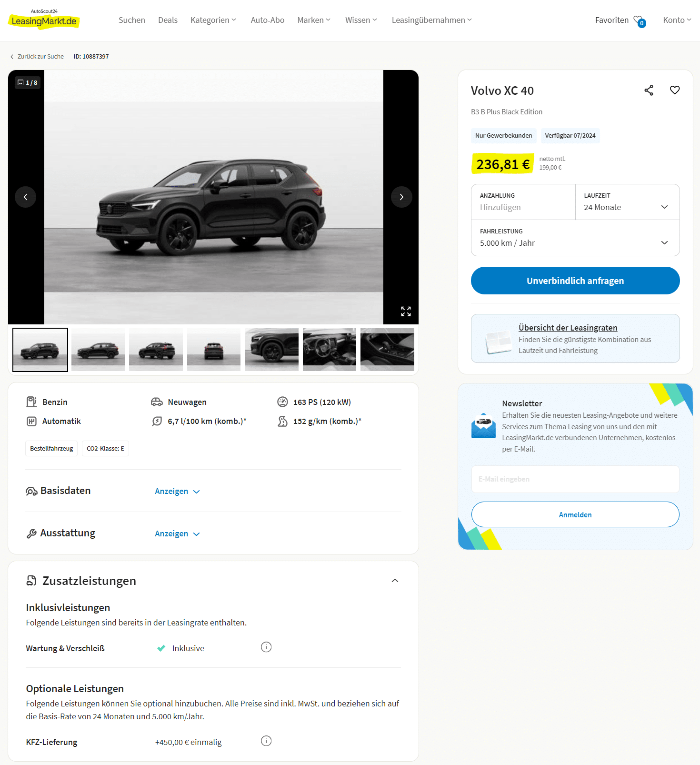Click the Inklusive green checkmark
Screen dimensions: 700x765
[x=161, y=648]
